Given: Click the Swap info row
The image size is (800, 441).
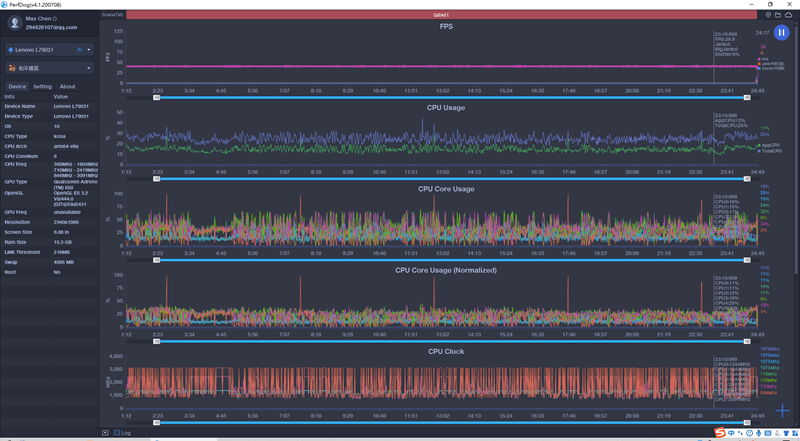Looking at the screenshot, I should (x=49, y=262).
